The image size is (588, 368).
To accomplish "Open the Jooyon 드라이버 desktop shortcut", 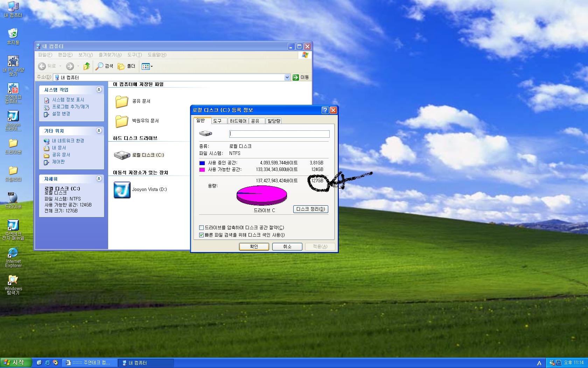I will tap(13, 120).
